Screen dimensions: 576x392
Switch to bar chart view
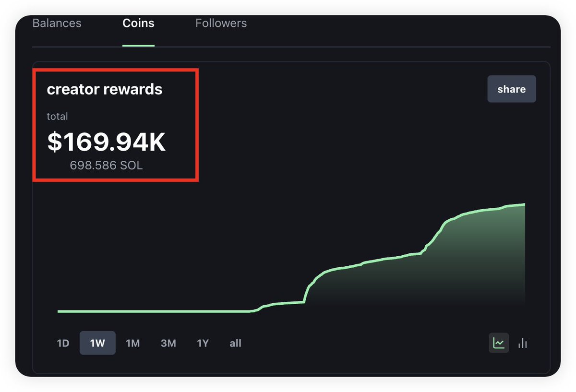[x=523, y=343]
